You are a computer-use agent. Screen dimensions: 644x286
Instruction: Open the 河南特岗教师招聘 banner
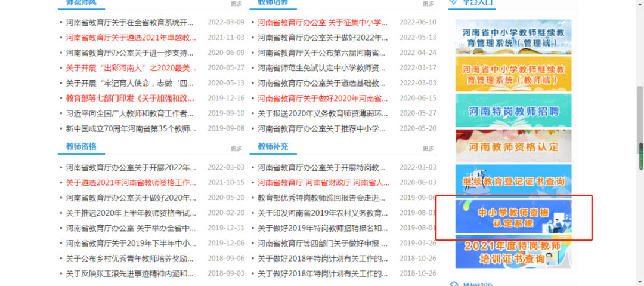click(513, 110)
